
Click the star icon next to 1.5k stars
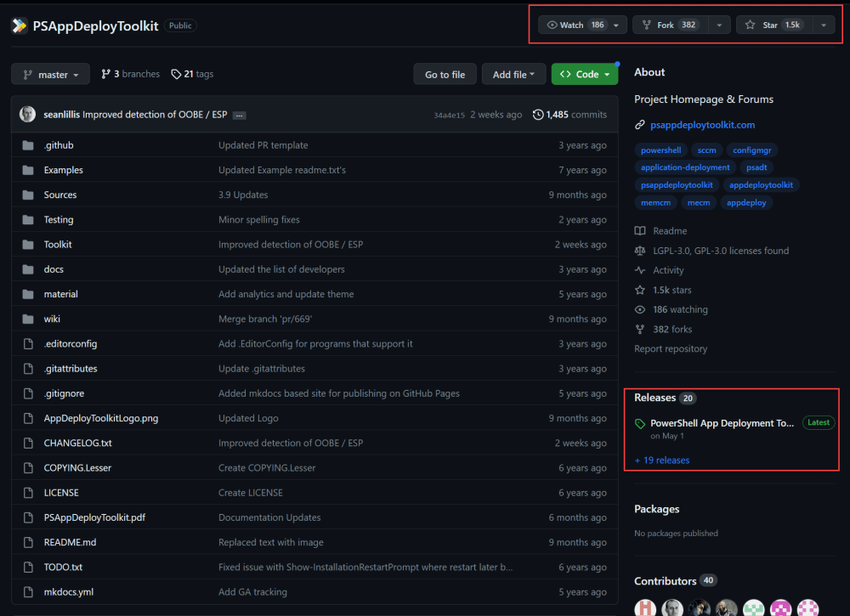[x=640, y=291]
